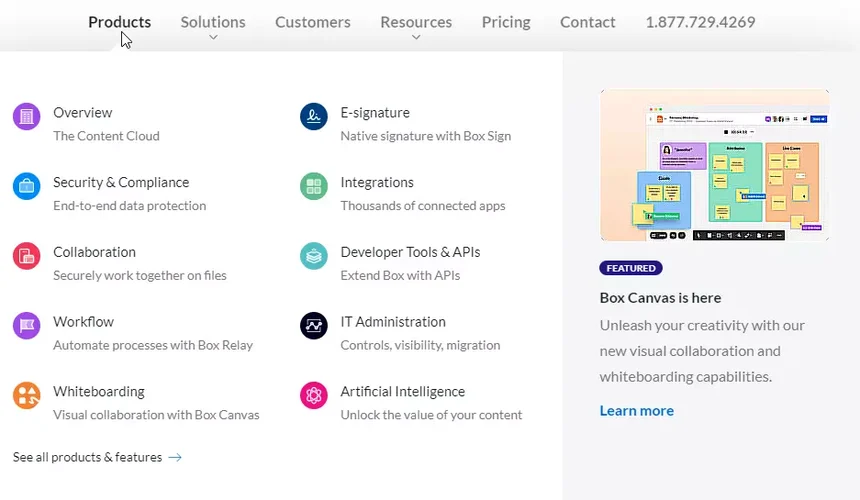Click Learn more about Box Canvas
The image size is (860, 500).
tap(637, 411)
